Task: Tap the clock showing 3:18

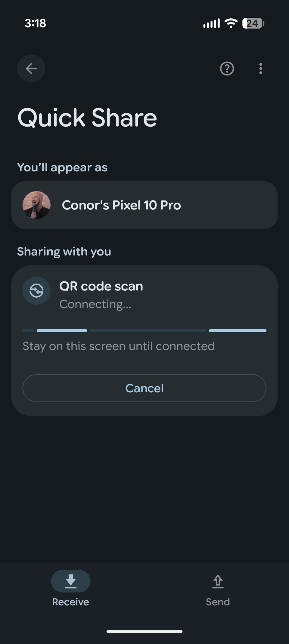Action: click(x=35, y=23)
